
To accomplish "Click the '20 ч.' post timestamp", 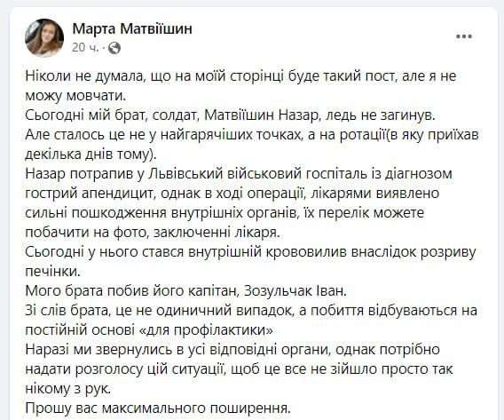I will 85,48.
